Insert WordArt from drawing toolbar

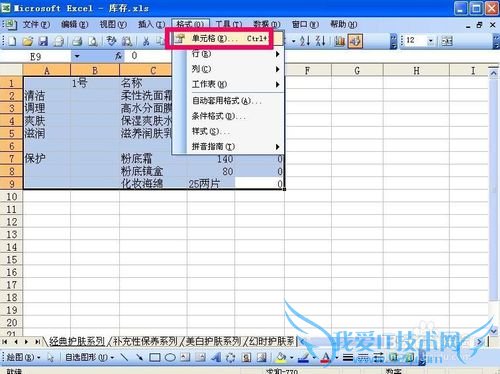(x=216, y=358)
